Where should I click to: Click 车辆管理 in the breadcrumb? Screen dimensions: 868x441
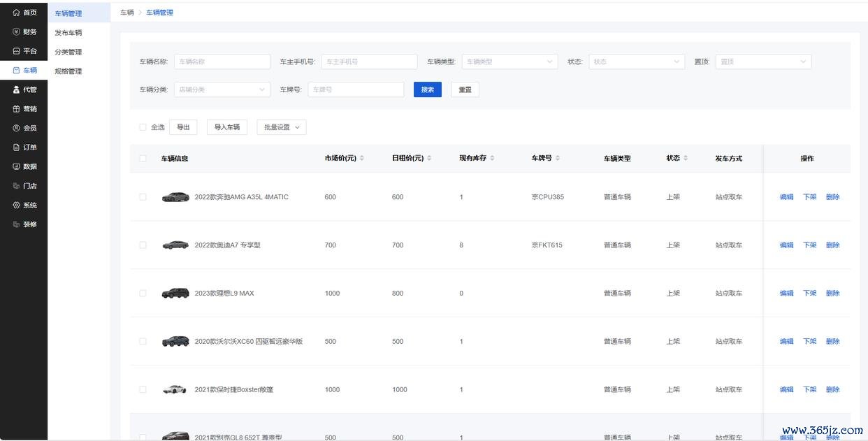(x=160, y=13)
